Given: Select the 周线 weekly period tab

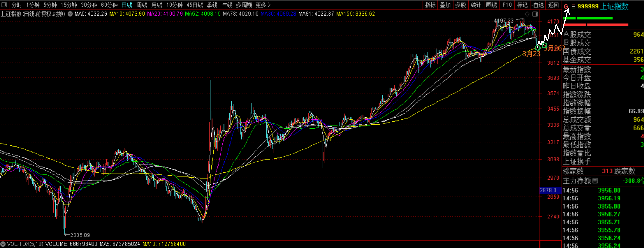Looking at the screenshot, I should [x=142, y=5].
